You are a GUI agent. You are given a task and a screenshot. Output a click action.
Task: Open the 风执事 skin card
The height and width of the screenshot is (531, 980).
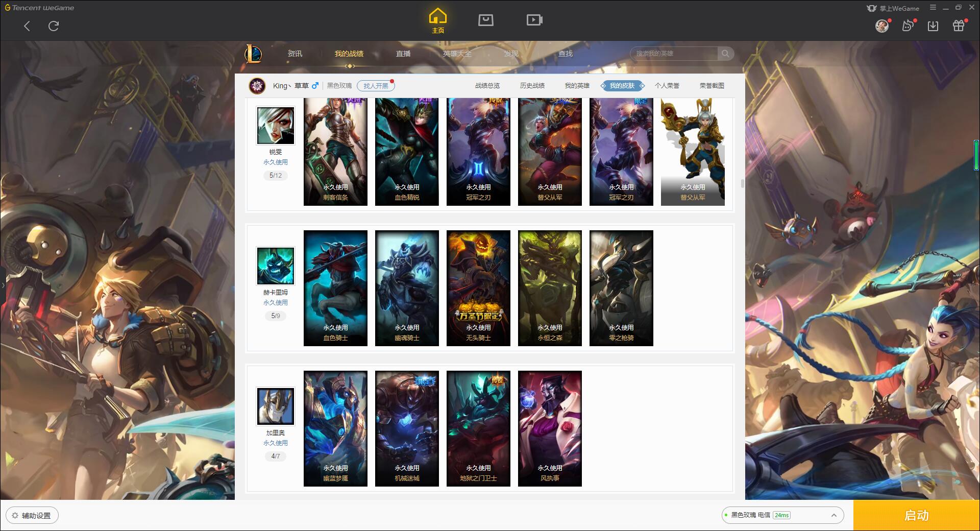point(550,428)
